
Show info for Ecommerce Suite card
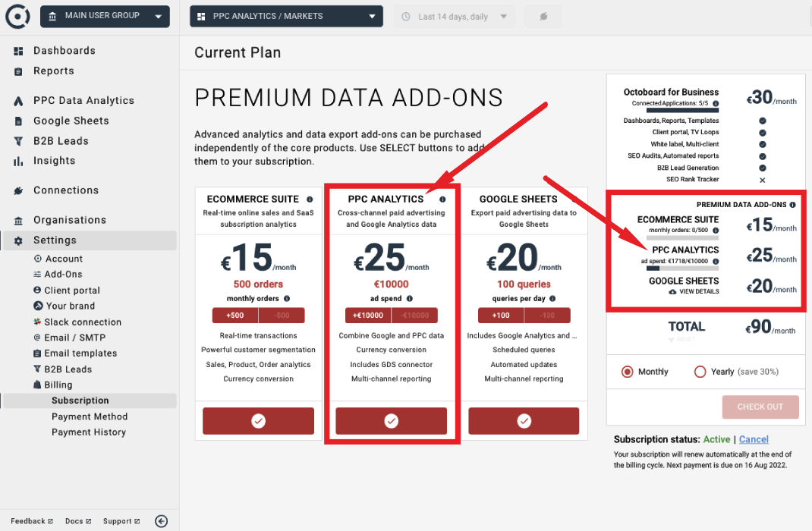point(310,200)
